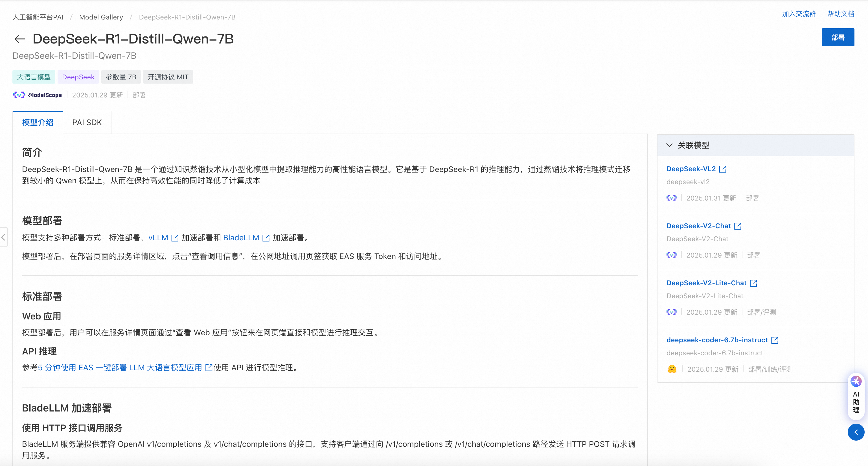The image size is (868, 466).
Task: Click the blue 部署 deploy button
Action: 838,38
